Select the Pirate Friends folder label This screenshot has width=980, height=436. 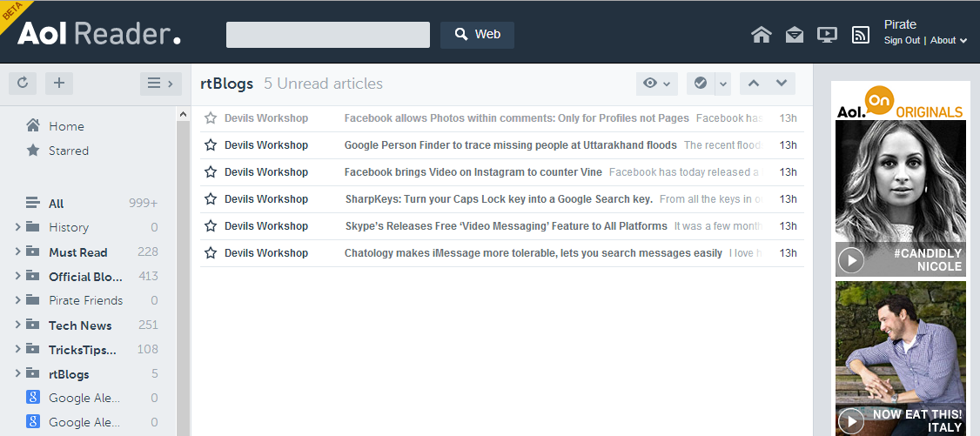pyautogui.click(x=85, y=300)
